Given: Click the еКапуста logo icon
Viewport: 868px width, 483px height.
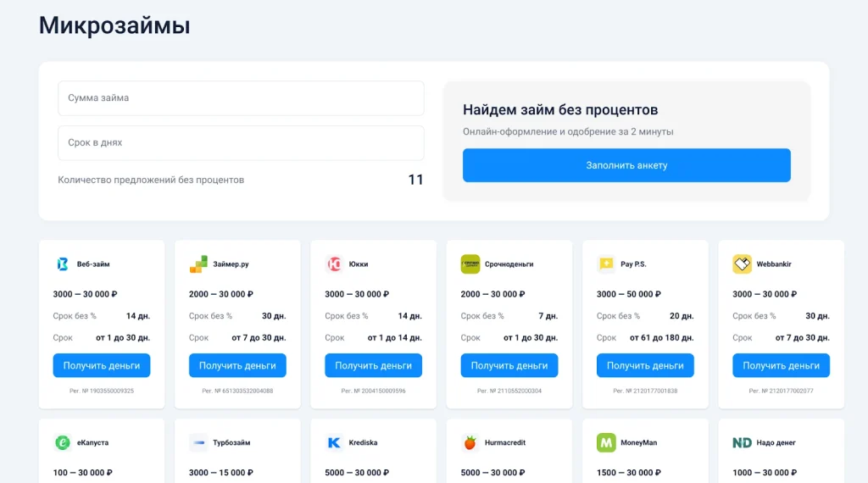Looking at the screenshot, I should click(x=63, y=442).
